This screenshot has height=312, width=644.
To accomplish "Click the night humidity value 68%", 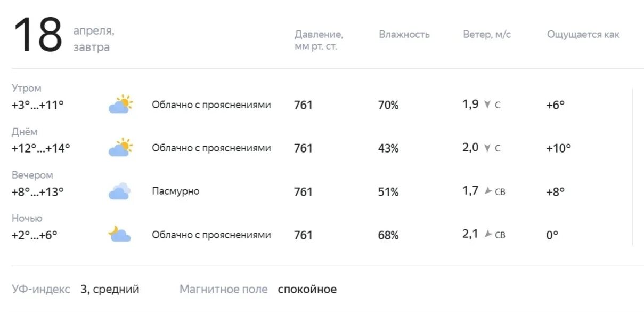I will [x=388, y=235].
